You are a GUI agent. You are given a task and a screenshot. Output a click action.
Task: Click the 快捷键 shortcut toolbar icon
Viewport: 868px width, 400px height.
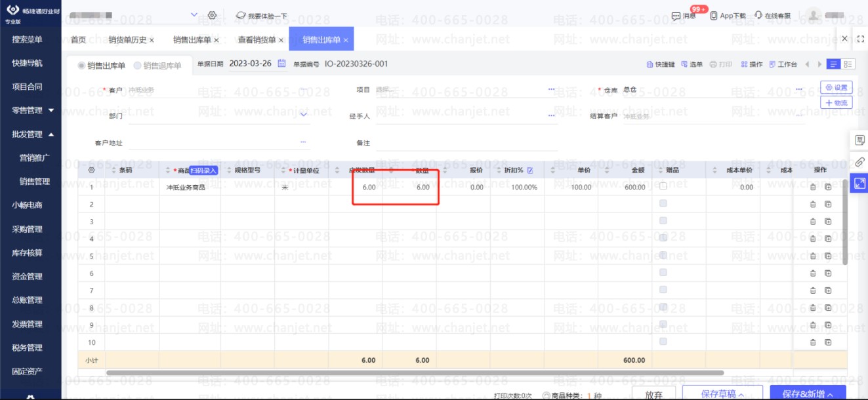click(661, 64)
